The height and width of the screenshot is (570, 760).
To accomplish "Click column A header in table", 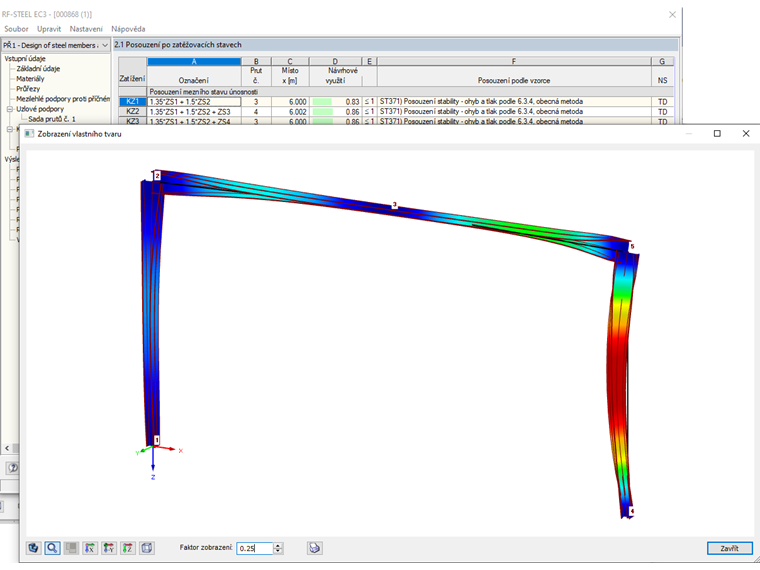I will coord(194,62).
